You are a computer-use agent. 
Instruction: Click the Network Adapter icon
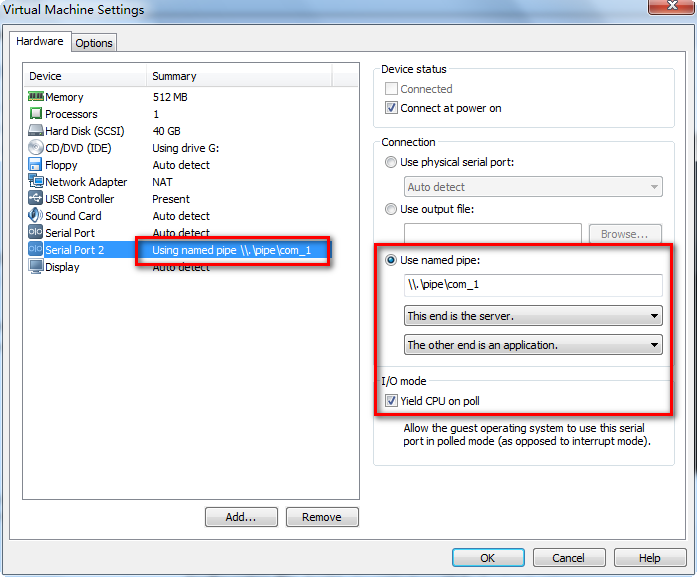click(36, 181)
